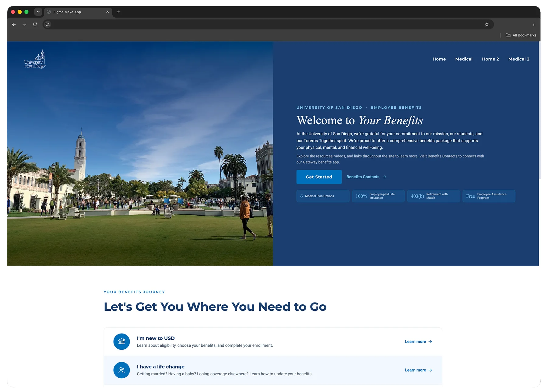Click the people icon for life change
548x392 pixels.
point(121,370)
